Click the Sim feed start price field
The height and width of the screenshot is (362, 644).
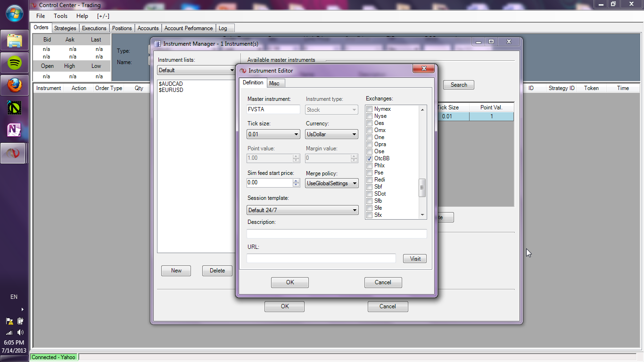click(270, 183)
